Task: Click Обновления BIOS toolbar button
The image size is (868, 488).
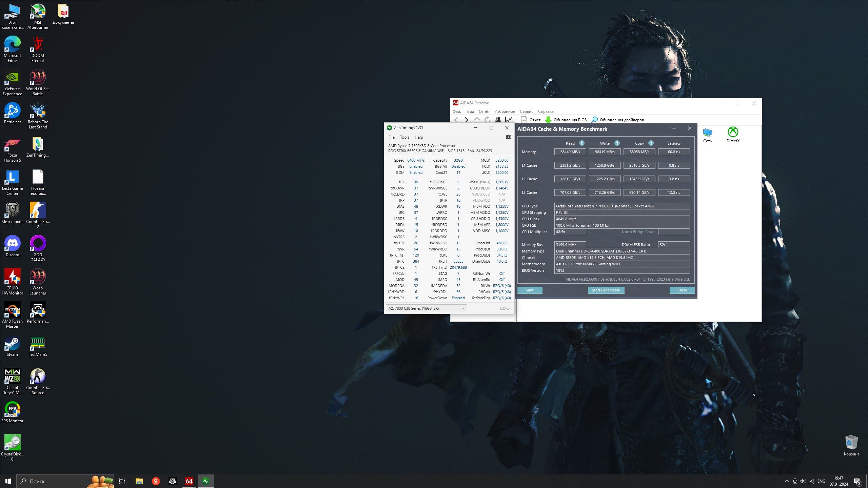Action: (566, 120)
